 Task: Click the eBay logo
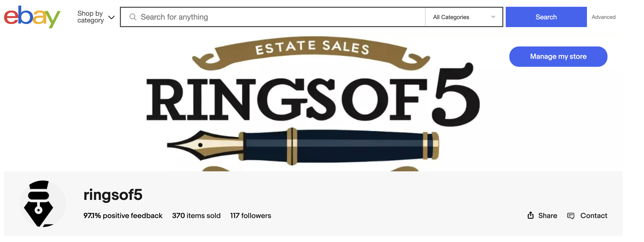click(32, 16)
